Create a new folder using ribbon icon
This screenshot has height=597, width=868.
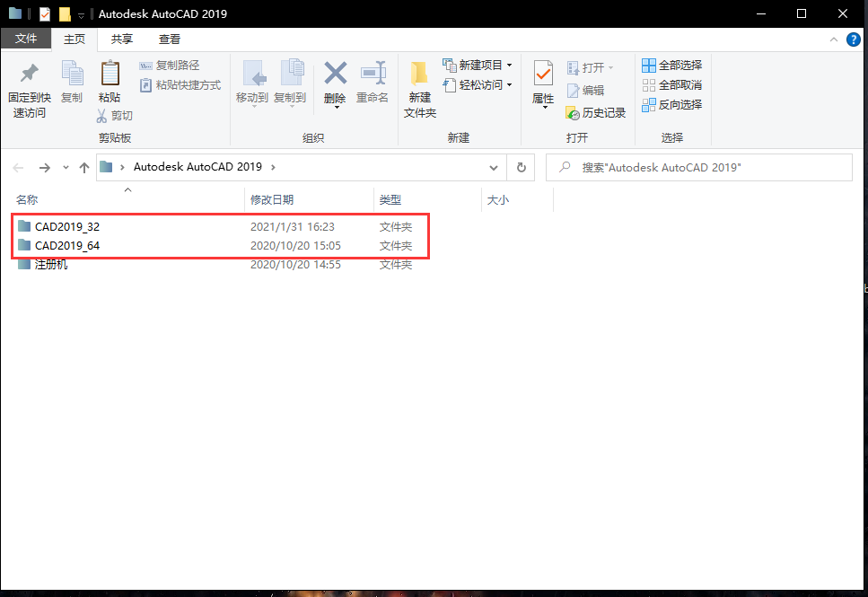[x=419, y=75]
